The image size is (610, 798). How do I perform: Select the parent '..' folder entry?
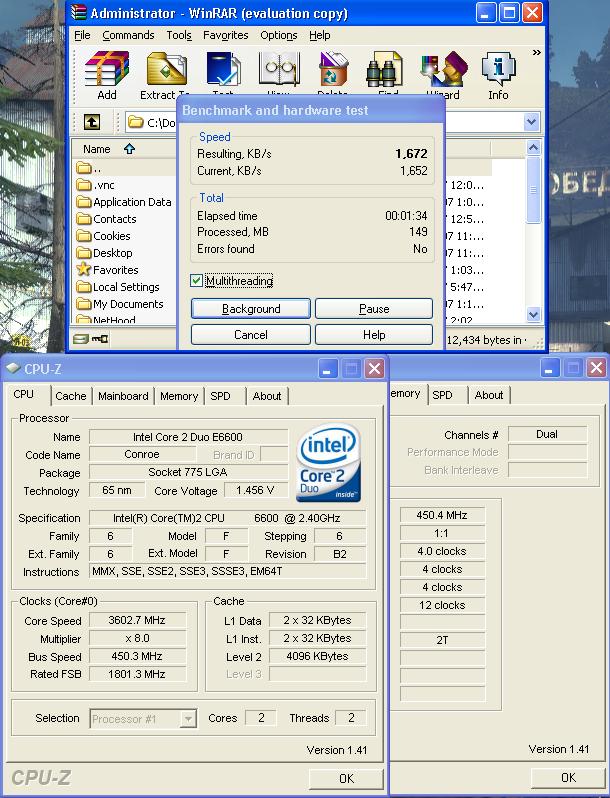[89, 167]
